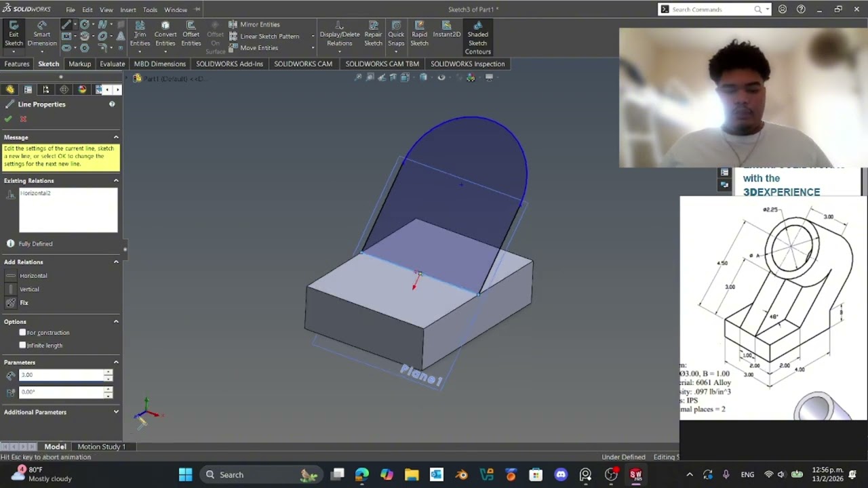Open the Edit menu
Image resolution: width=868 pixels, height=488 pixels.
point(87,10)
